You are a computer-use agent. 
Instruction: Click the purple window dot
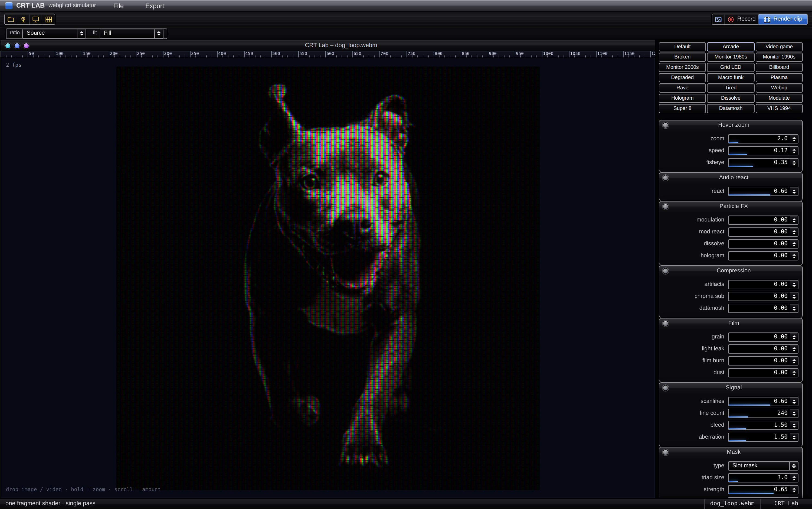click(x=26, y=46)
